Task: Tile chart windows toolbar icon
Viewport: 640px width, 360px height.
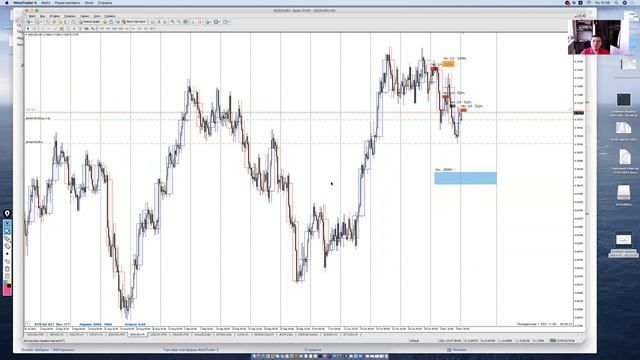Action: (x=186, y=22)
